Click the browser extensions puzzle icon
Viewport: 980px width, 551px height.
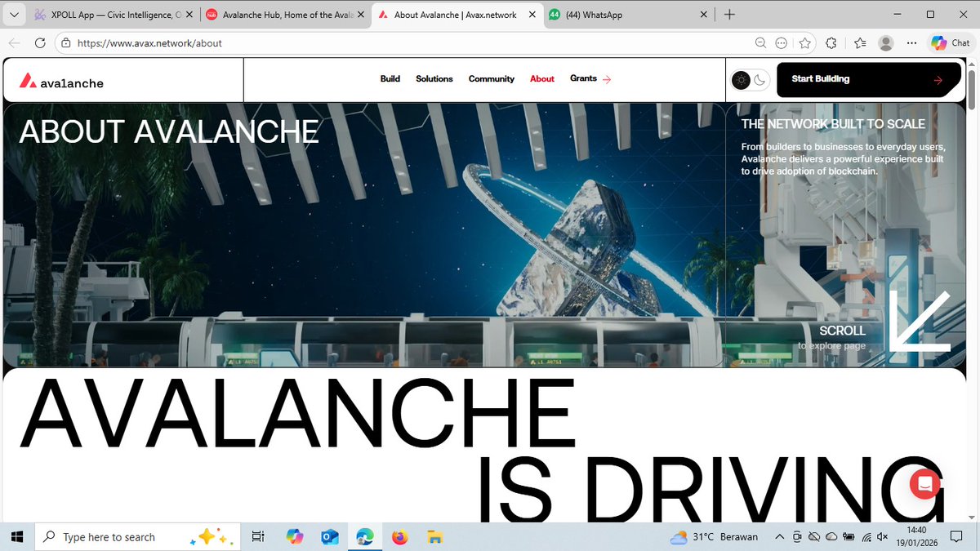(831, 42)
